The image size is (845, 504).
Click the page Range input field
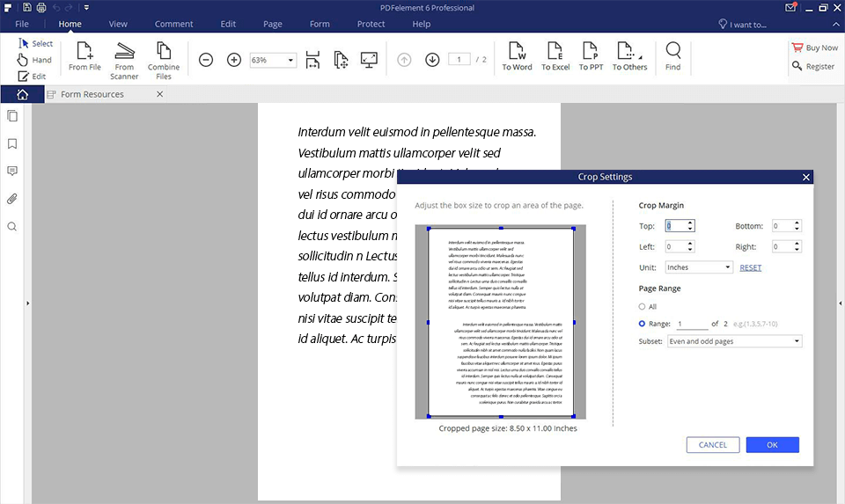691,325
